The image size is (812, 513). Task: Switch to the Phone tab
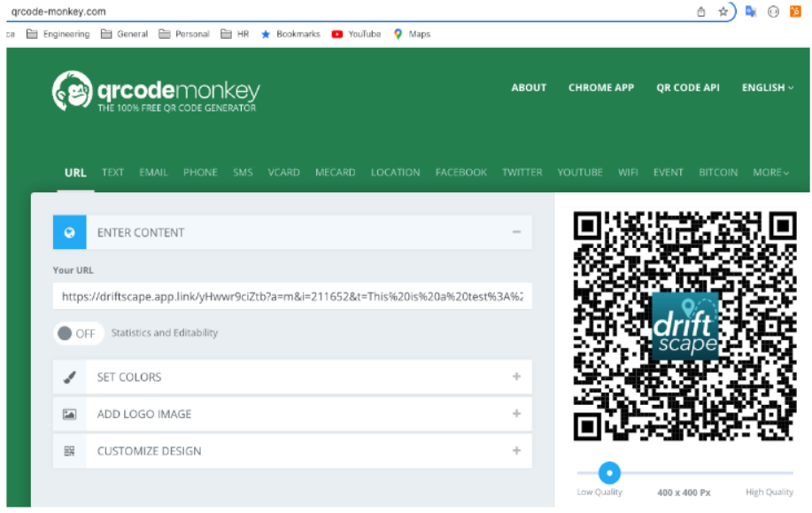pos(200,173)
